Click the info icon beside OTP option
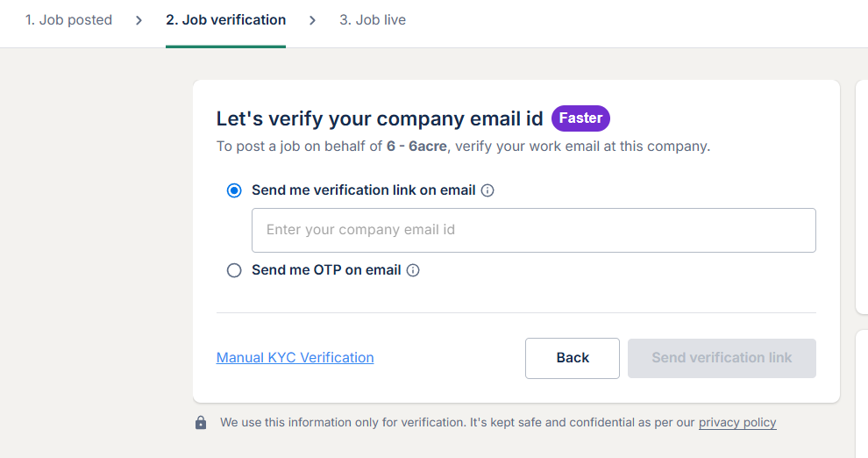Image resolution: width=868 pixels, height=458 pixels. pyautogui.click(x=413, y=270)
